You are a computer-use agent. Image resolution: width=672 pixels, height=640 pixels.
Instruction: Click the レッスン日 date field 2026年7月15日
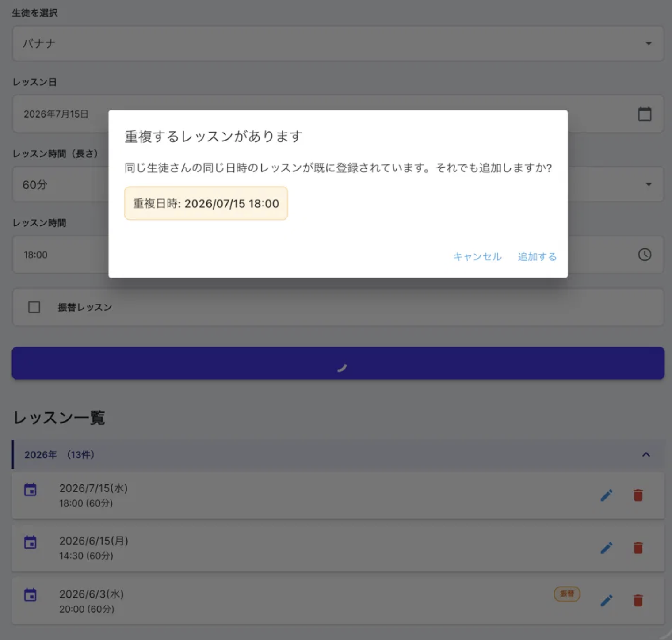click(x=338, y=114)
